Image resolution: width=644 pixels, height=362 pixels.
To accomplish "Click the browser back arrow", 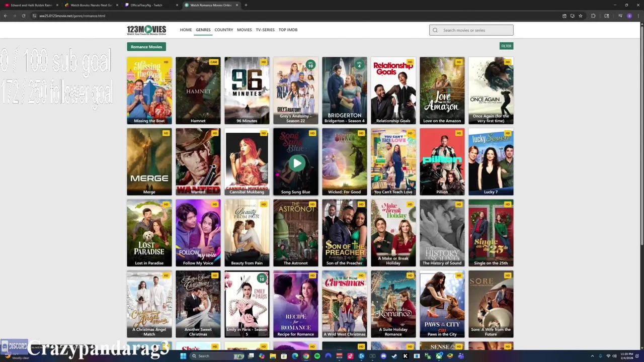I will [x=5, y=16].
